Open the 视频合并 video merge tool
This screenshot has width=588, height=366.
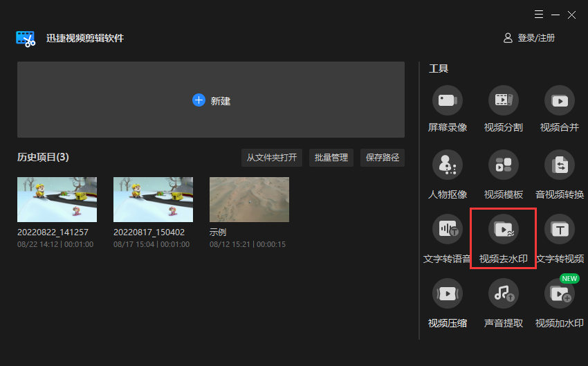pyautogui.click(x=559, y=101)
